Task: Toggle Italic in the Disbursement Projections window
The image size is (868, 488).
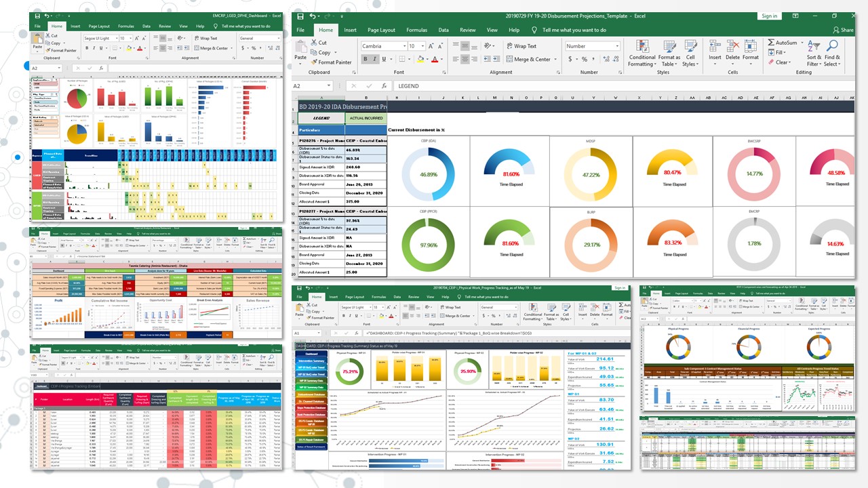Action: point(374,59)
